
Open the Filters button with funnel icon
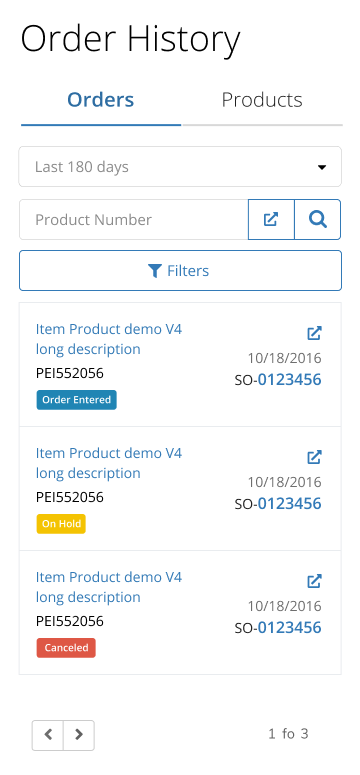coord(180,270)
